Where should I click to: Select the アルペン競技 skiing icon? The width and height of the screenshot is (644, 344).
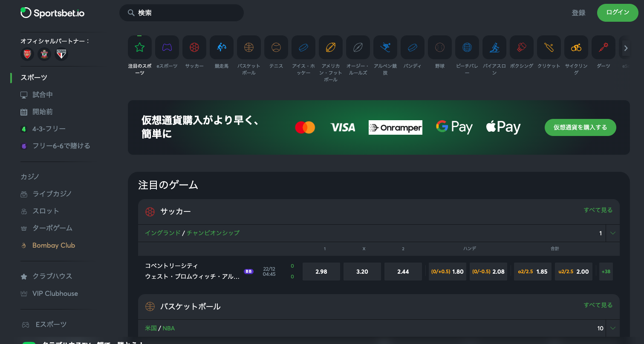tap(385, 47)
